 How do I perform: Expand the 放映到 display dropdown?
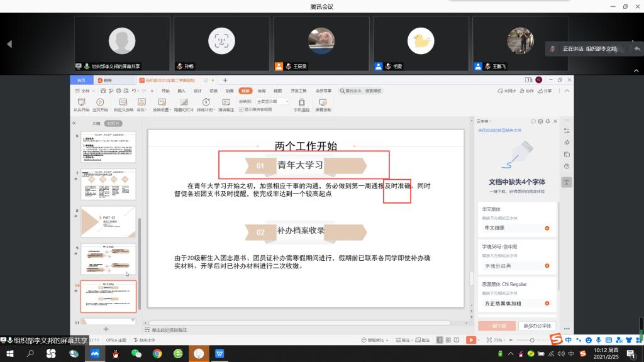[272, 101]
